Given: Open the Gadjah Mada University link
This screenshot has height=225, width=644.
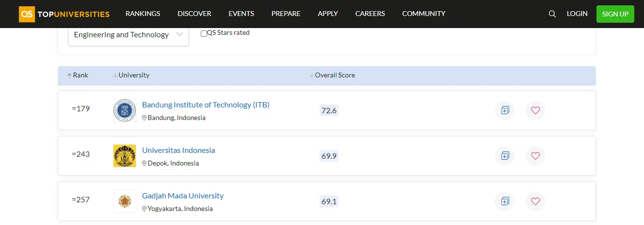Looking at the screenshot, I should 183,196.
